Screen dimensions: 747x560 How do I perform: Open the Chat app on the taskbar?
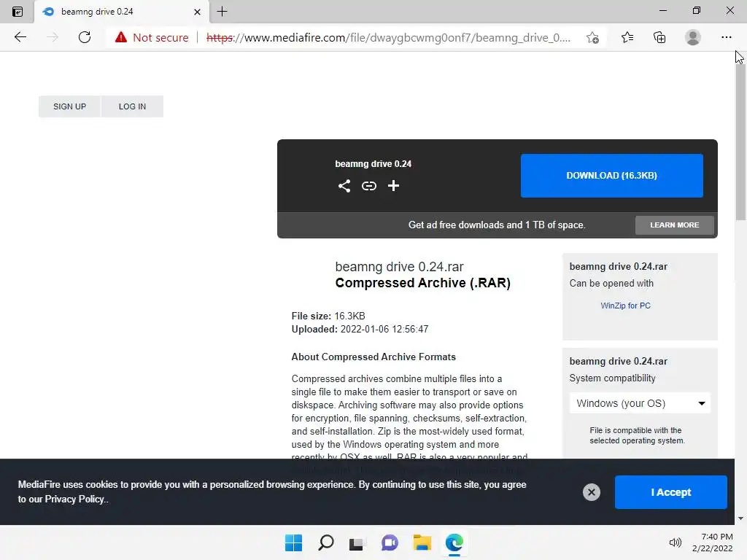click(390, 542)
